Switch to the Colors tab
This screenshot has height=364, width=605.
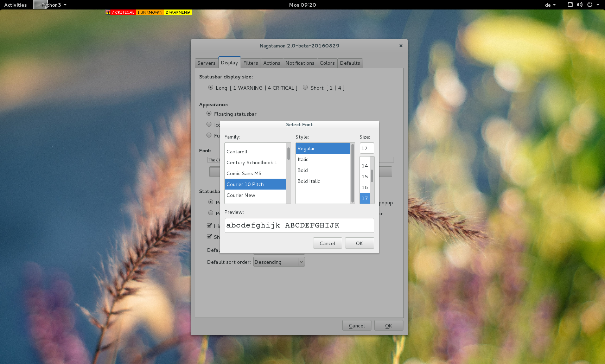click(327, 63)
